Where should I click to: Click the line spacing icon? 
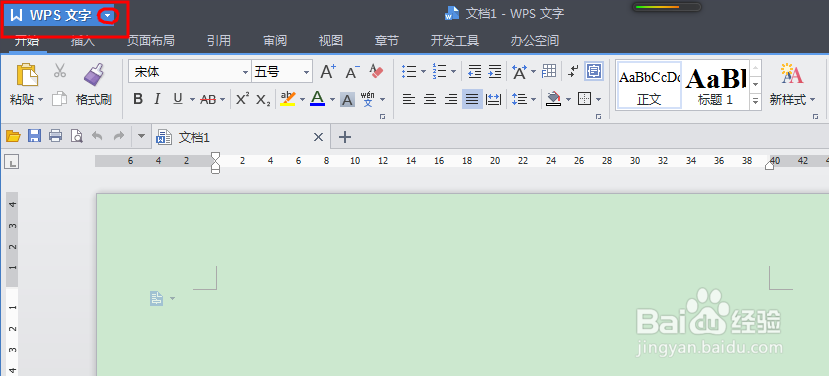[520, 99]
